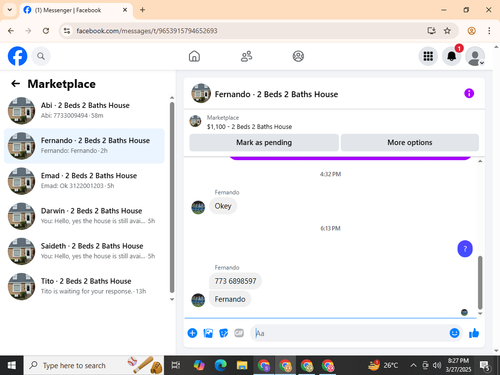Open the Friends icon in top bar

[x=246, y=56]
